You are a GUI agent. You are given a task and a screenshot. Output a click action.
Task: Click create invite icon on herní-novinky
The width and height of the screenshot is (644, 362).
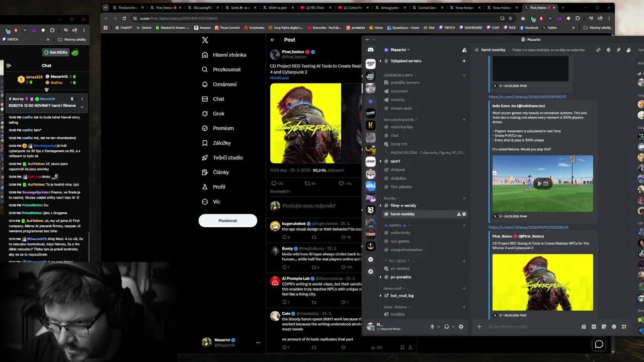[x=458, y=214]
